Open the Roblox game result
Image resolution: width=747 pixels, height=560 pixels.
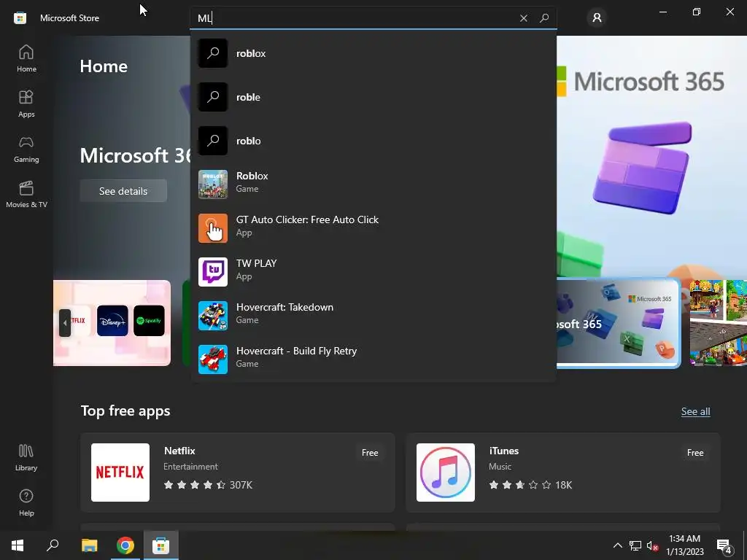pos(373,184)
